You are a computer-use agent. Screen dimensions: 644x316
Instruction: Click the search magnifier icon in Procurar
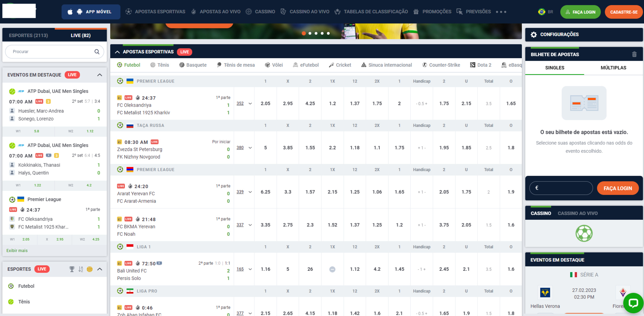pyautogui.click(x=97, y=52)
